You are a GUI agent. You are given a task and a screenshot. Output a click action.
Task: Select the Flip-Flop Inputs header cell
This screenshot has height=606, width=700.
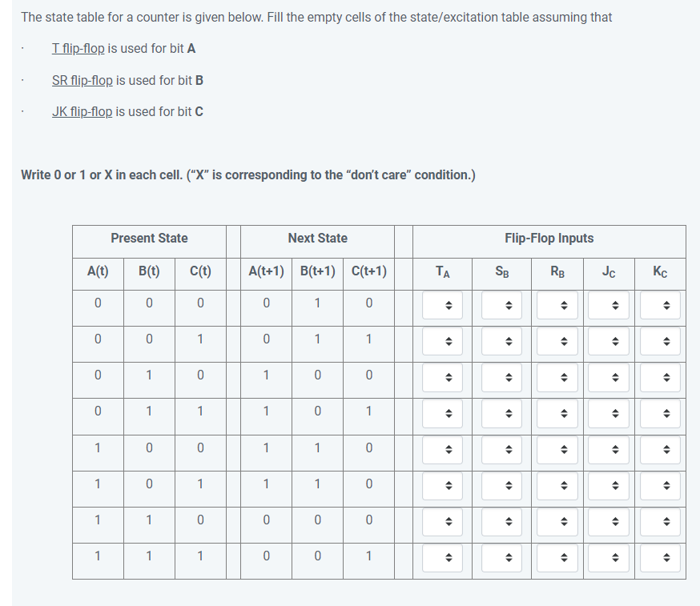coord(548,238)
